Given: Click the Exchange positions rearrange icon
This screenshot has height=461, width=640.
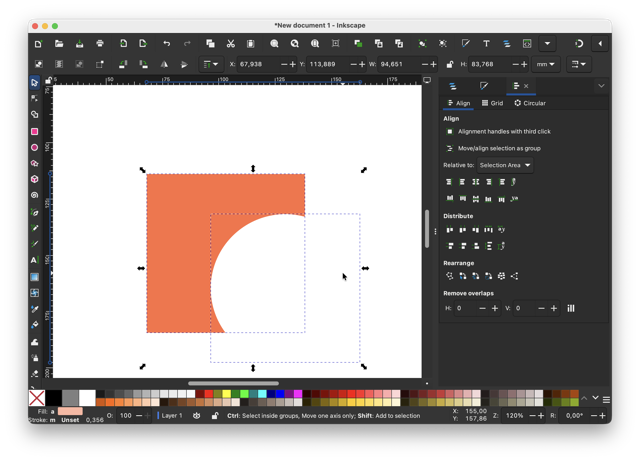Looking at the screenshot, I should [462, 276].
